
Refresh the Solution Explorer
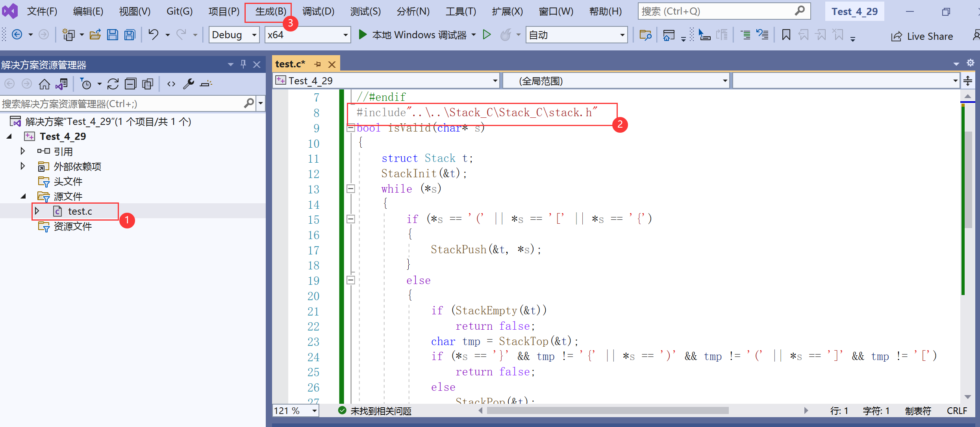(x=113, y=84)
